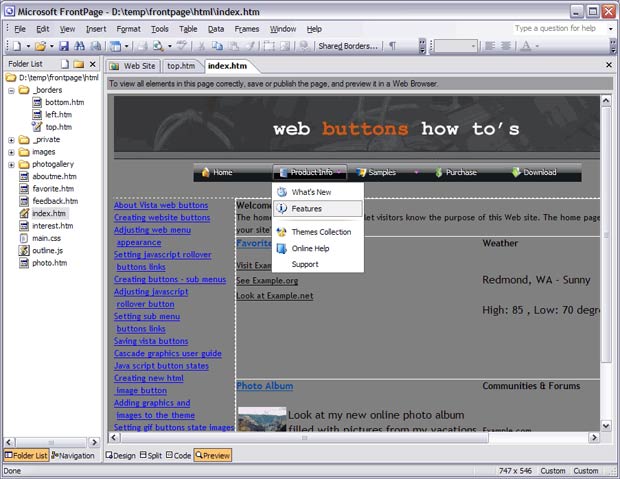Click the Toggle Pane toolbar icon
This screenshot has height=479, width=620.
tap(115, 46)
